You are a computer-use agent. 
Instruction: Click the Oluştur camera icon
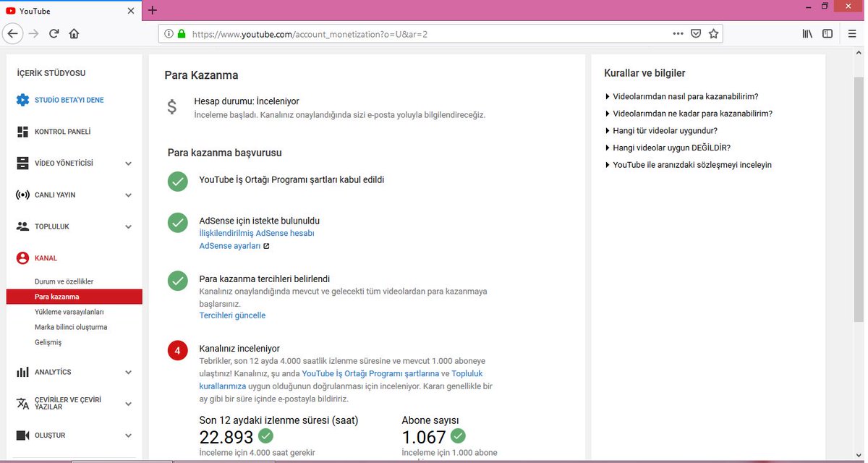22,436
